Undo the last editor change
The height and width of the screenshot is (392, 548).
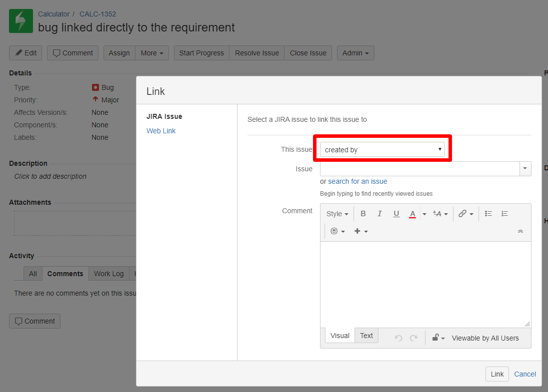pyautogui.click(x=398, y=338)
